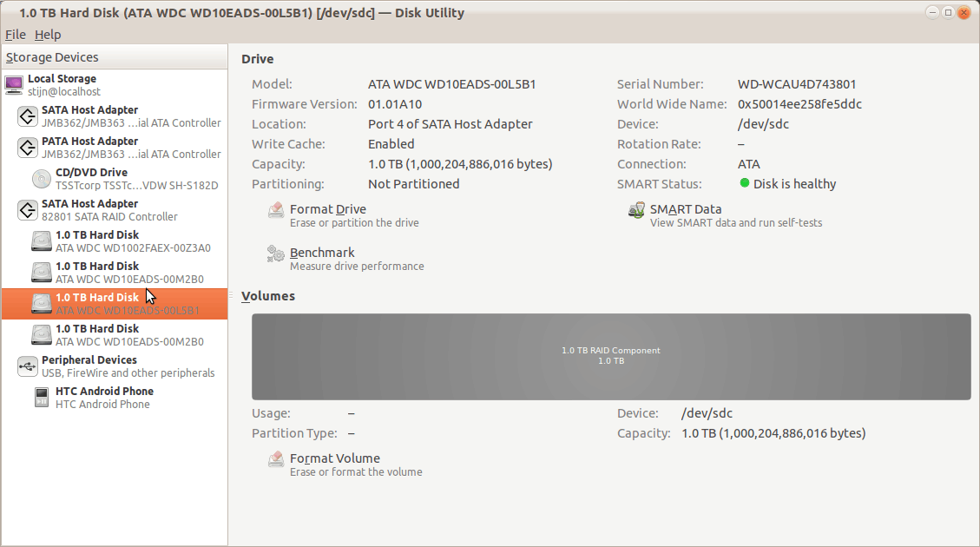The image size is (980, 547).
Task: Select the HTC Android Phone icon
Action: (x=41, y=398)
